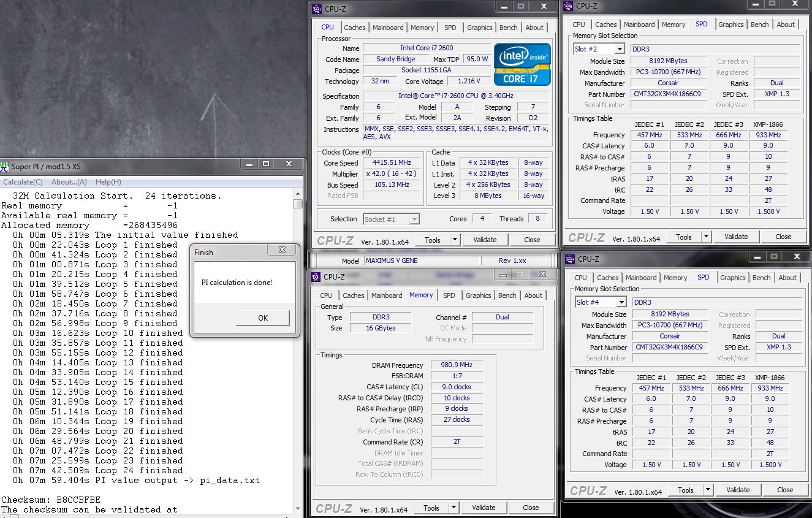This screenshot has height=518, width=812.
Task: Switch to About tab in CPU tab window
Action: (x=534, y=28)
